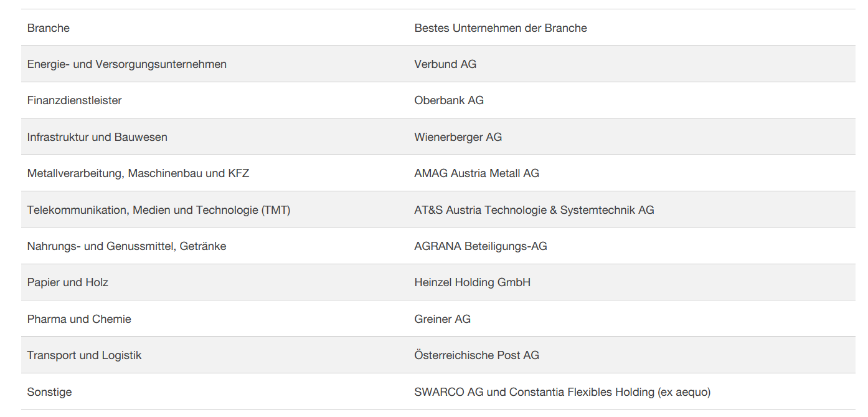Click Oberbank AG in the table
Viewport: 868px width, 417px height.
click(449, 100)
